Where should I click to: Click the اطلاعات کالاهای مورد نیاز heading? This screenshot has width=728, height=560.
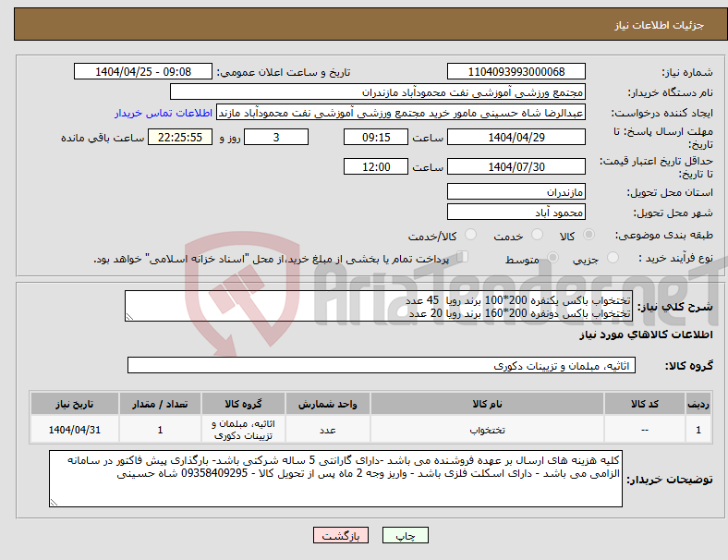[x=646, y=335]
